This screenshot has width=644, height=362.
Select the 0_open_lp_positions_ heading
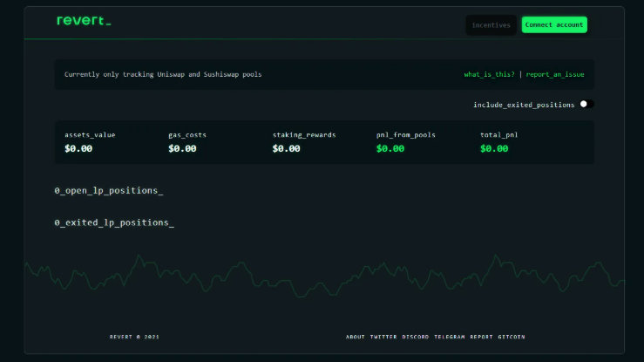click(108, 190)
